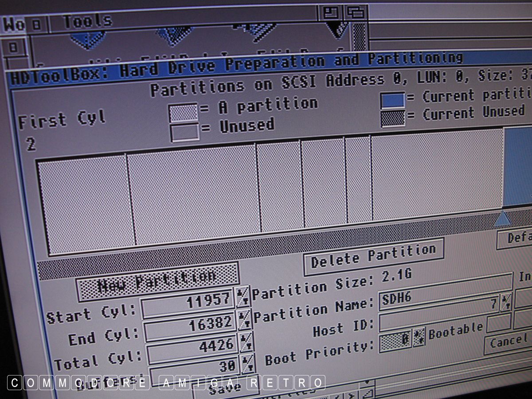The height and width of the screenshot is (399, 532).
Task: Click the Save button
Action: tap(219, 389)
